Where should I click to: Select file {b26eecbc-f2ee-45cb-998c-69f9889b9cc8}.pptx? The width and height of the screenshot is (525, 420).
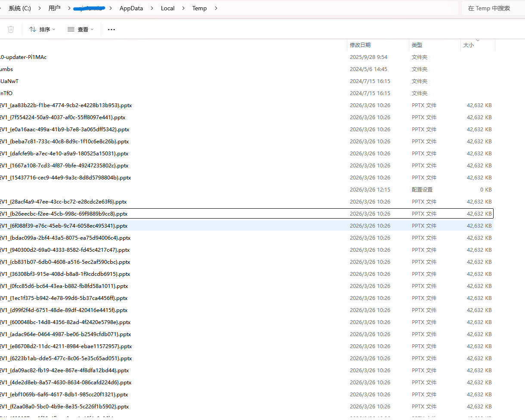247,213
